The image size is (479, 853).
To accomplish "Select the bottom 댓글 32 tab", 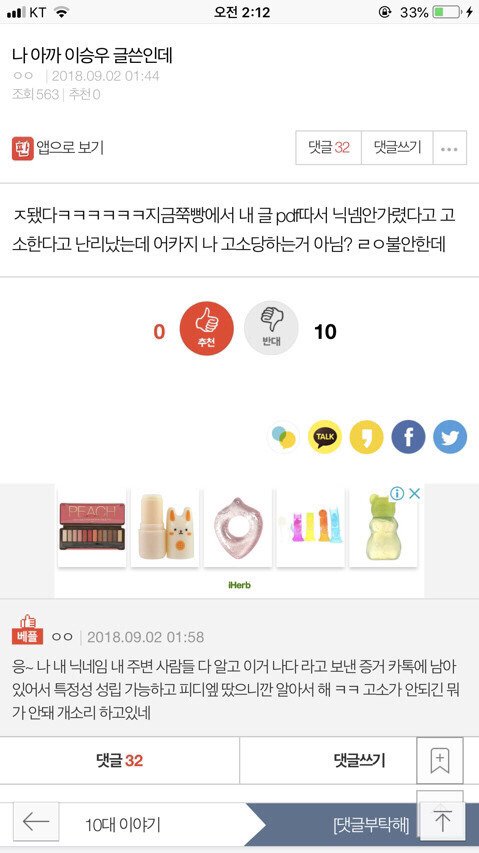I will [x=120, y=761].
